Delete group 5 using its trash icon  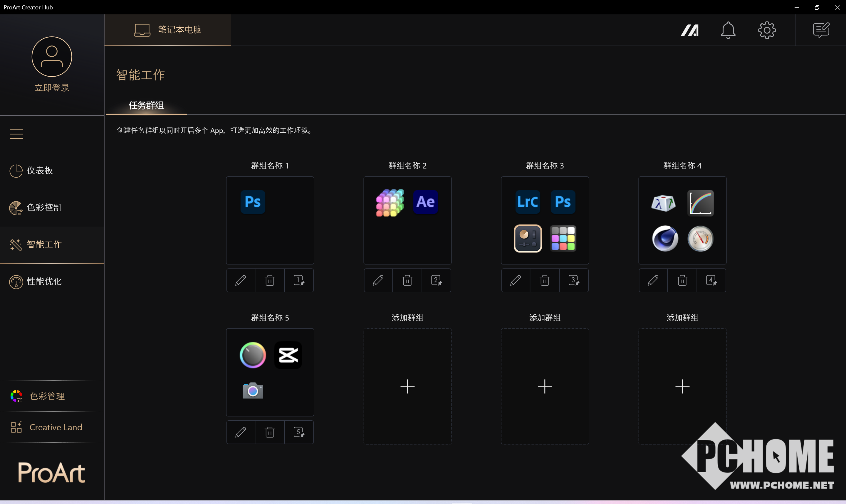pyautogui.click(x=270, y=432)
